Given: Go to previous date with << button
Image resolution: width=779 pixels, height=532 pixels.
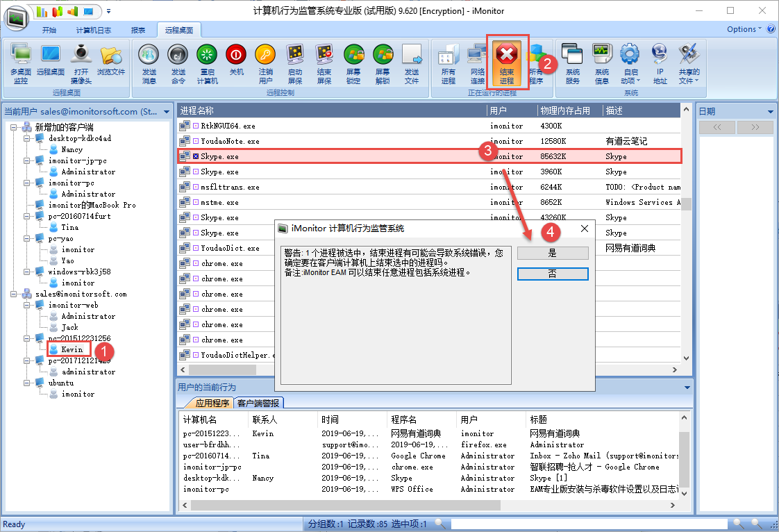Looking at the screenshot, I should pos(717,127).
